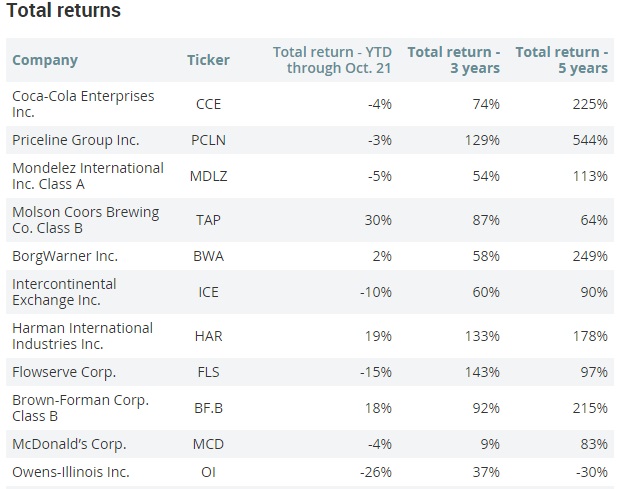Click the Total return YTD header
This screenshot has height=489, width=618.
click(x=333, y=60)
